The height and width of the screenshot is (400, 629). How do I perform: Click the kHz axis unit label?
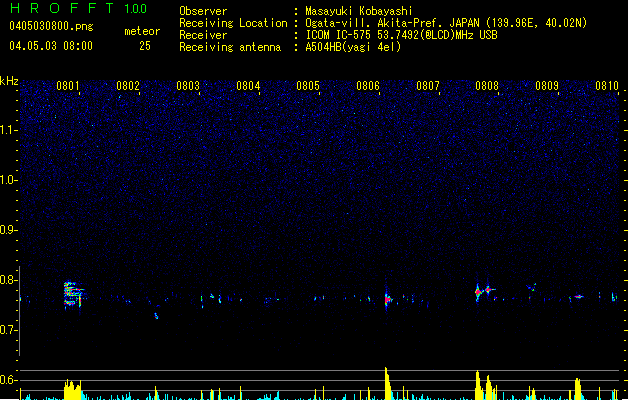click(9, 81)
